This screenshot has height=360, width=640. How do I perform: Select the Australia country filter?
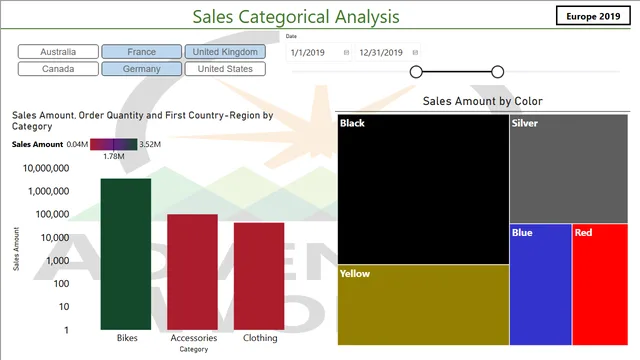tap(58, 52)
